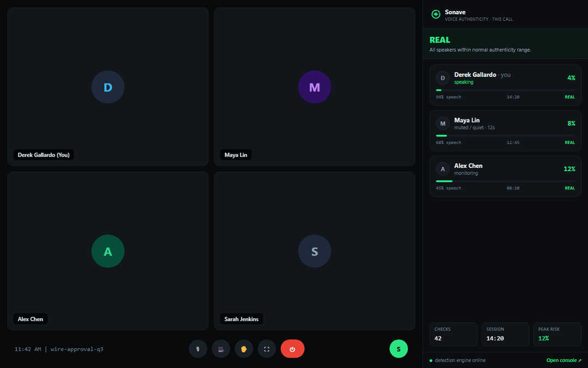Click the 'Sarah Jenkins' tile name label
Screen dimensions: 588x368
pos(242,319)
